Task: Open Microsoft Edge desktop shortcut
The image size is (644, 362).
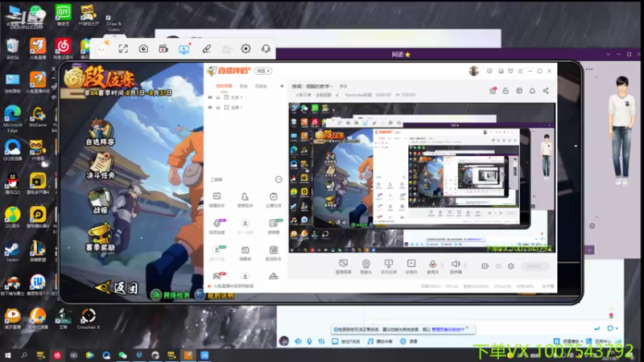Action: coord(13,118)
